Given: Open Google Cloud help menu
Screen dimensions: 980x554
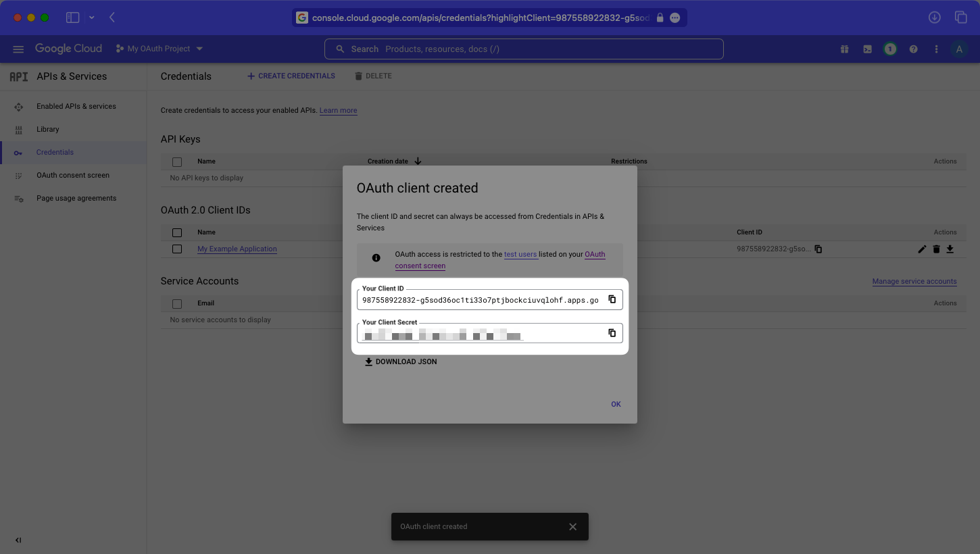Looking at the screenshot, I should pos(913,48).
